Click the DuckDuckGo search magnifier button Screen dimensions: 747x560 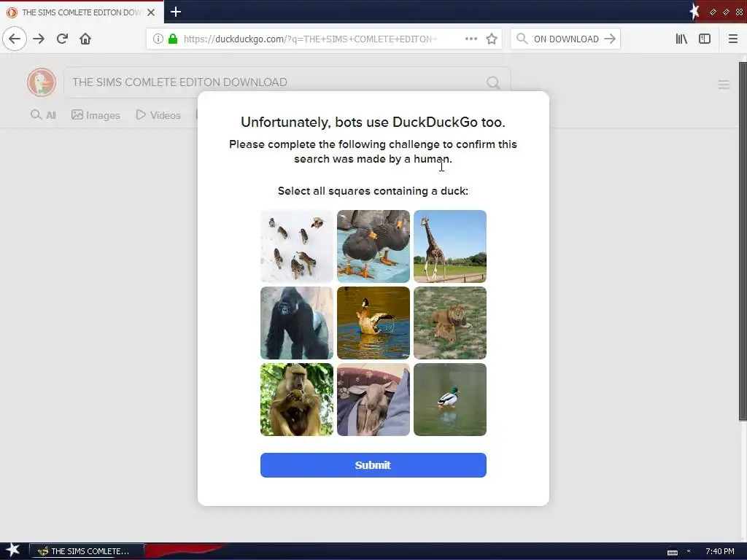coord(493,82)
